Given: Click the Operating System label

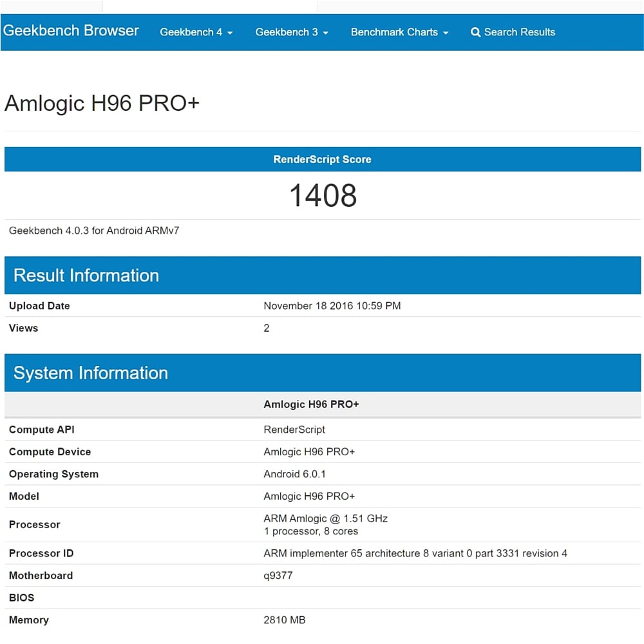Looking at the screenshot, I should point(53,474).
